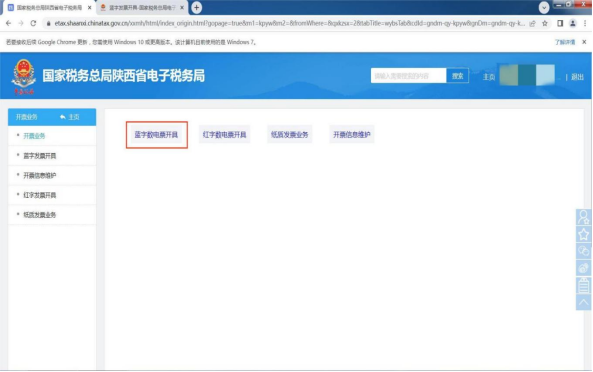
Task: Open Chrome three-dot menu
Action: [585, 23]
